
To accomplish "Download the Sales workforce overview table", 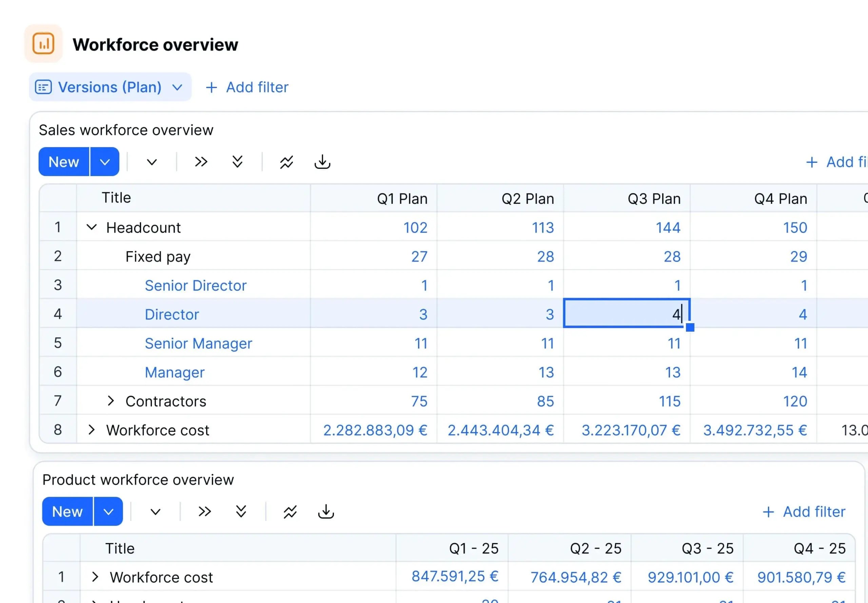I will tap(322, 162).
